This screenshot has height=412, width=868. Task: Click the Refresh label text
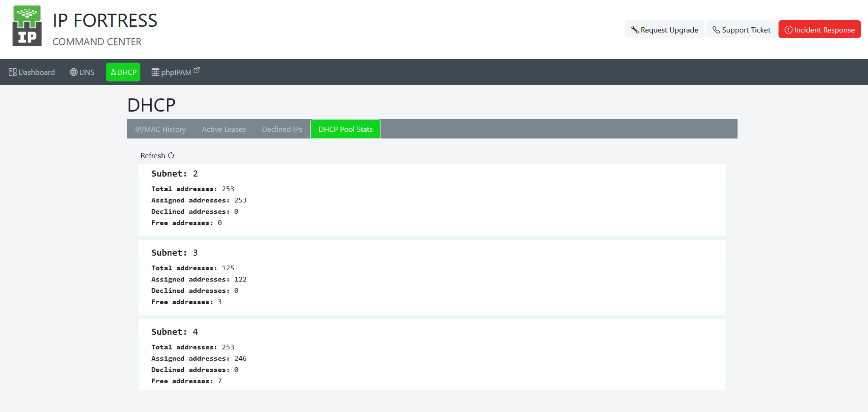coord(153,155)
